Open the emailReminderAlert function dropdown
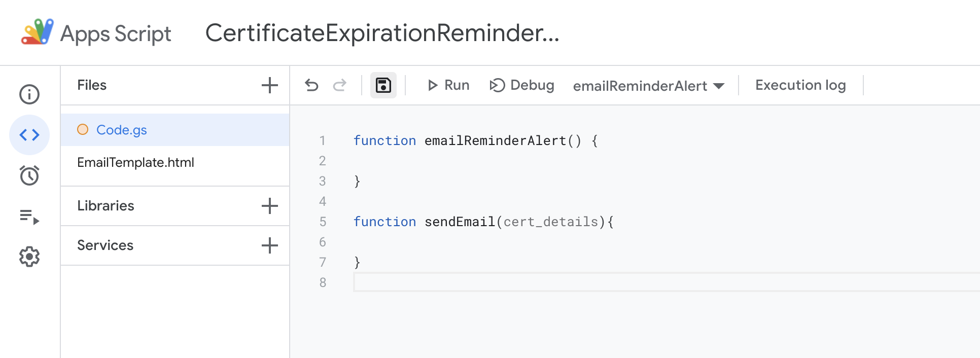The width and height of the screenshot is (980, 358). (x=648, y=86)
